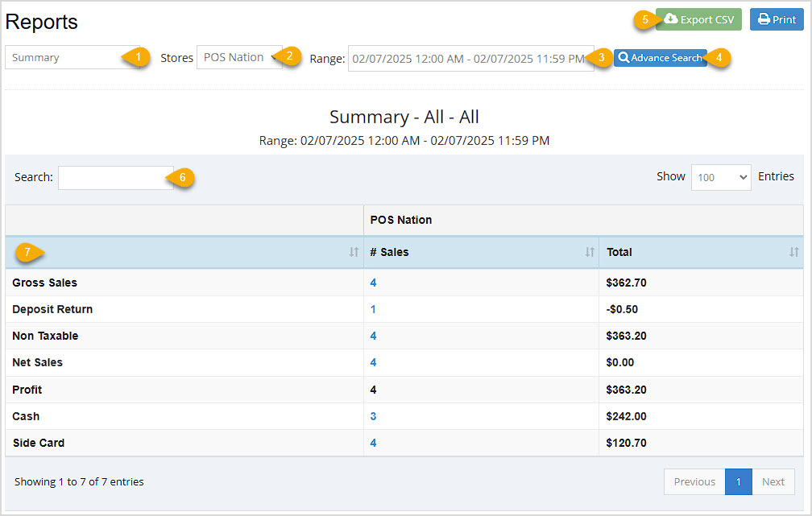Open the Cash sales count link showing 3

coord(371,416)
